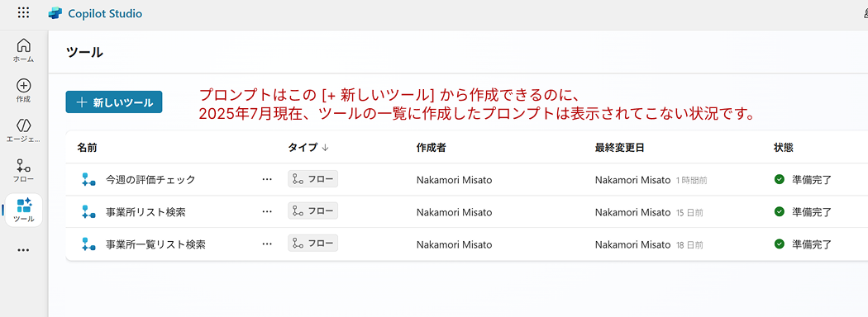Open フロー sidebar icon
This screenshot has width=868, height=317.
tap(24, 171)
